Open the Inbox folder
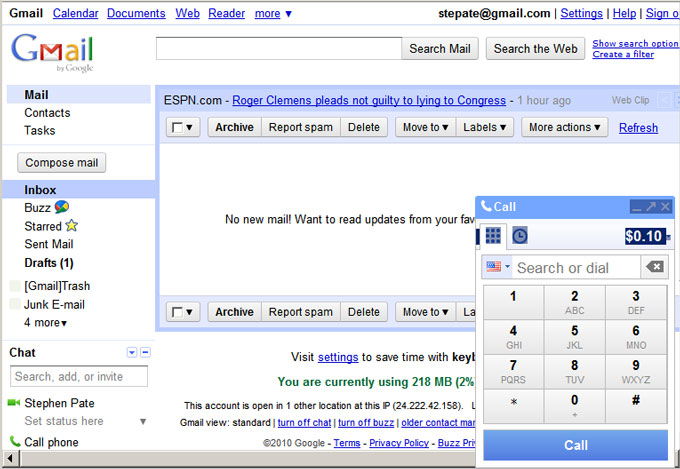 pyautogui.click(x=78, y=190)
